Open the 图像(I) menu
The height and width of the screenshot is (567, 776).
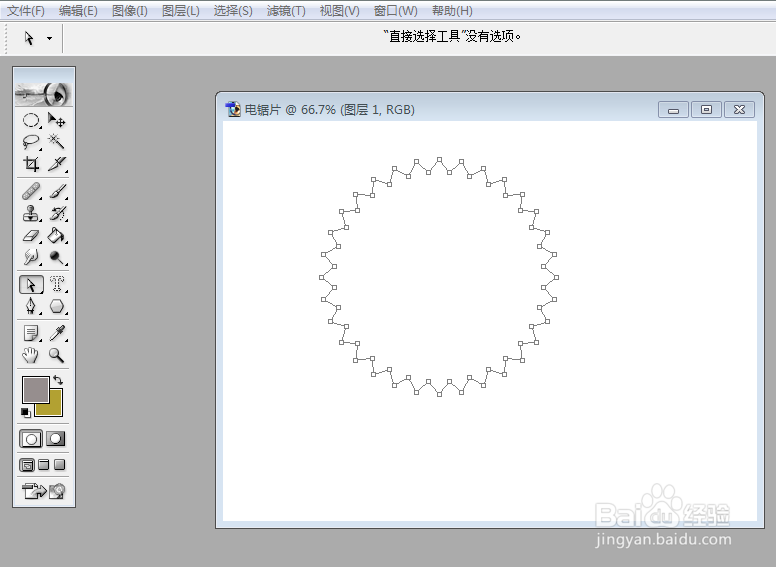point(130,10)
